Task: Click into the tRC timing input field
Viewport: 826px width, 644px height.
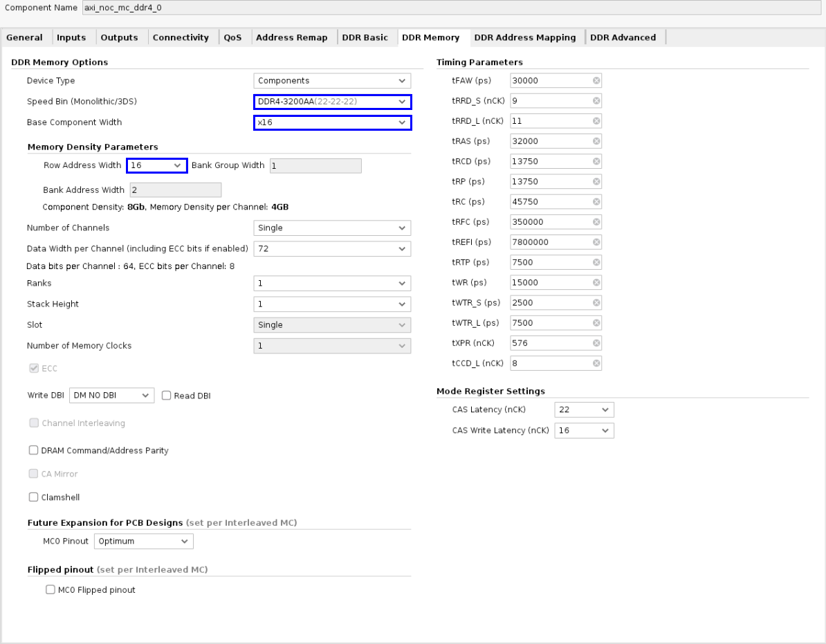Action: pyautogui.click(x=551, y=202)
